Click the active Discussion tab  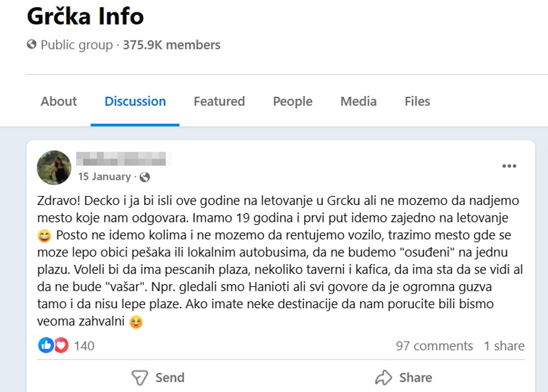point(135,101)
